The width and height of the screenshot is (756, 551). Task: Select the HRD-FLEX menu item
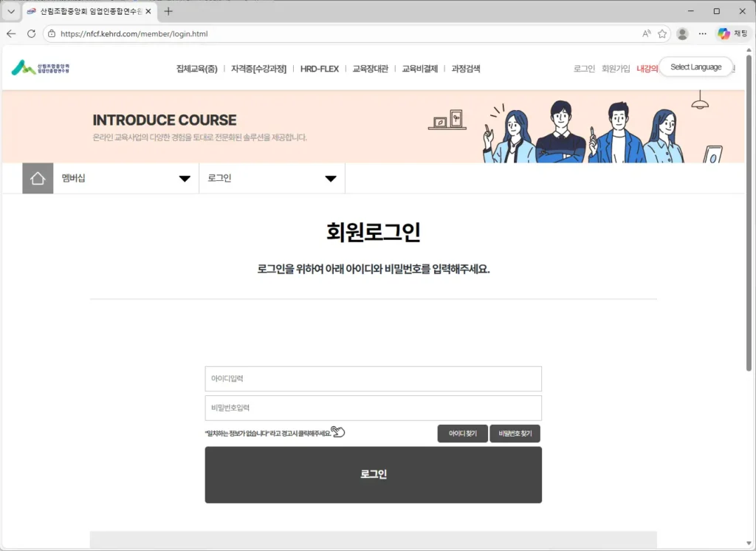pos(319,68)
